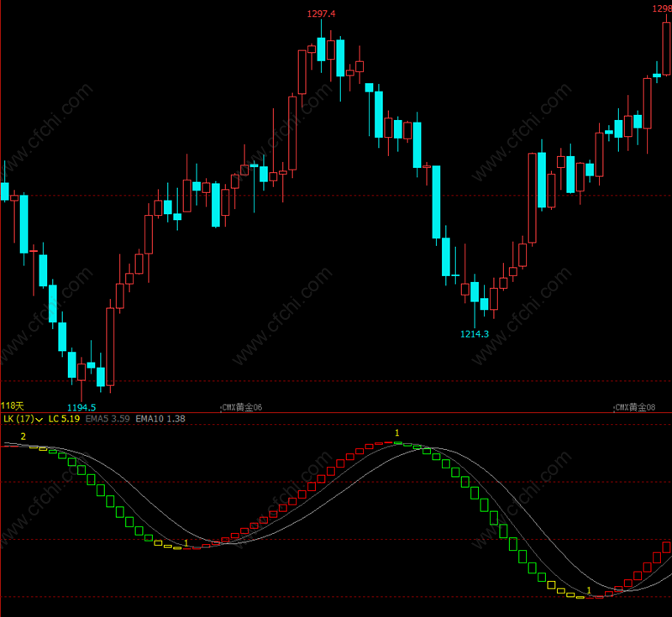Click the LC 5.19 indicator value
The width and height of the screenshot is (672, 617).
(x=64, y=419)
